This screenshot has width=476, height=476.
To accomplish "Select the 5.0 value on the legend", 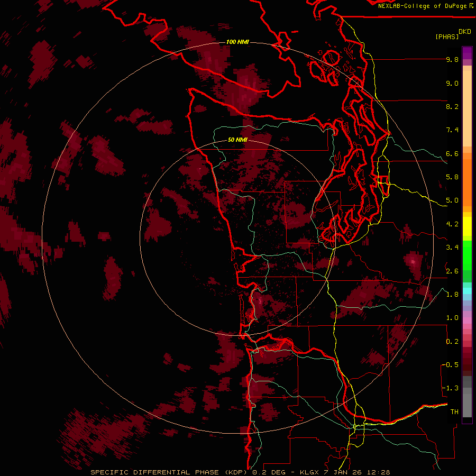I will [452, 200].
